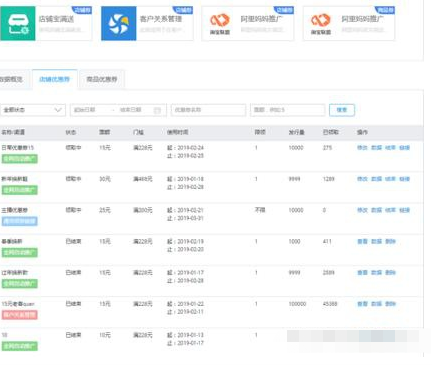Switch to the 商品优惠券 tab

[102, 79]
